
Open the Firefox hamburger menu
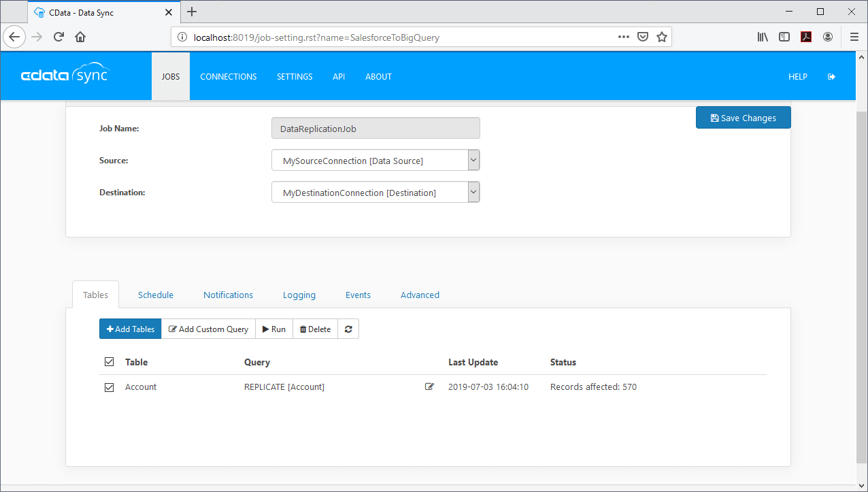click(854, 37)
